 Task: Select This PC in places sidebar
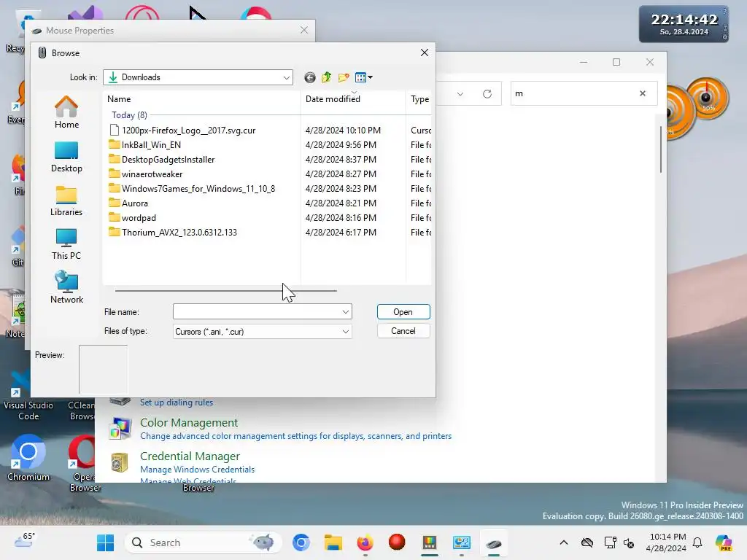66,244
